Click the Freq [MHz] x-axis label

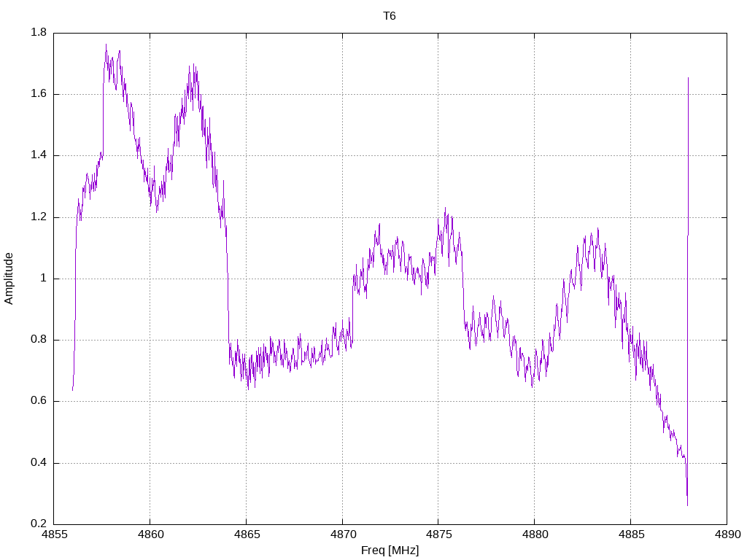pos(390,551)
